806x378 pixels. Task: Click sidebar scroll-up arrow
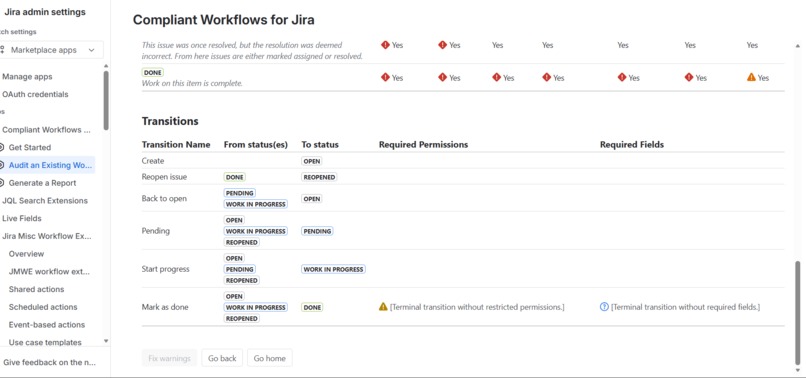[106, 66]
